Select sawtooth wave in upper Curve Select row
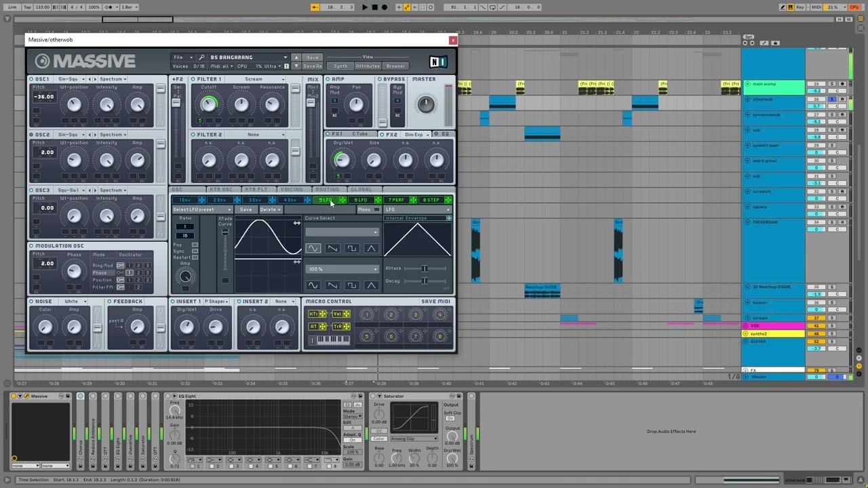The width and height of the screenshot is (868, 488). point(332,249)
